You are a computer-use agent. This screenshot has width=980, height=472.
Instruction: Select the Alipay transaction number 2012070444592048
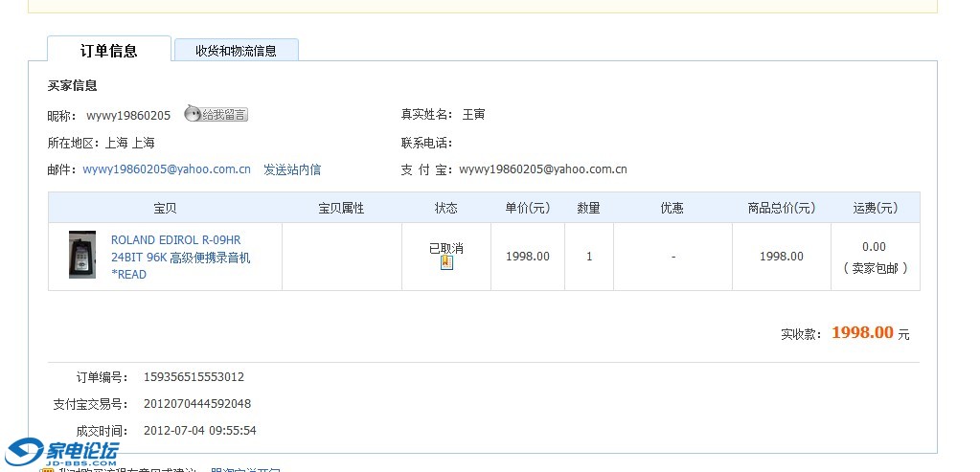click(x=197, y=404)
